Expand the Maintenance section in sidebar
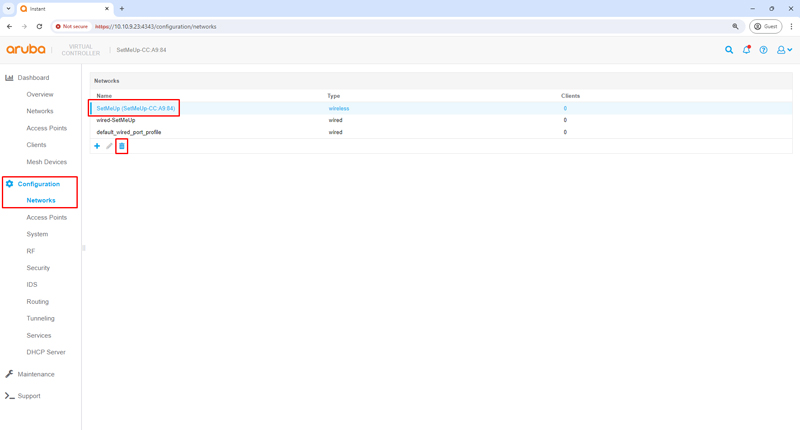Viewport: 800px width, 430px height. [x=36, y=374]
